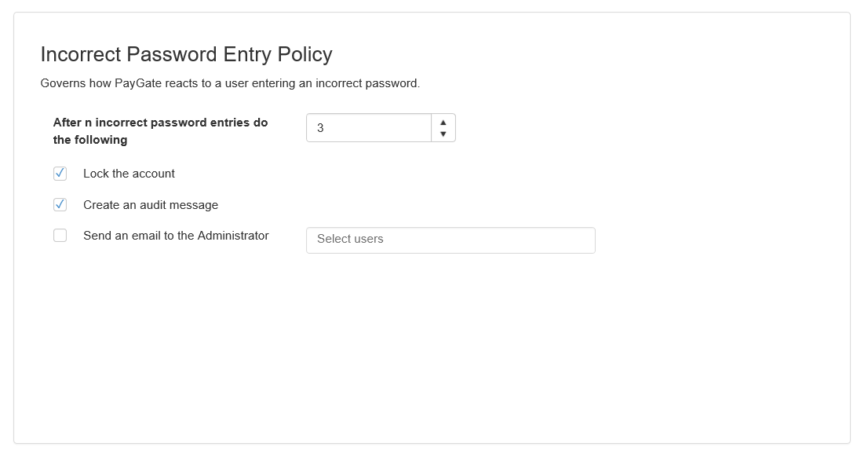The image size is (868, 458).
Task: Click the blue checkmark beside Lock the account
Action: click(x=60, y=174)
